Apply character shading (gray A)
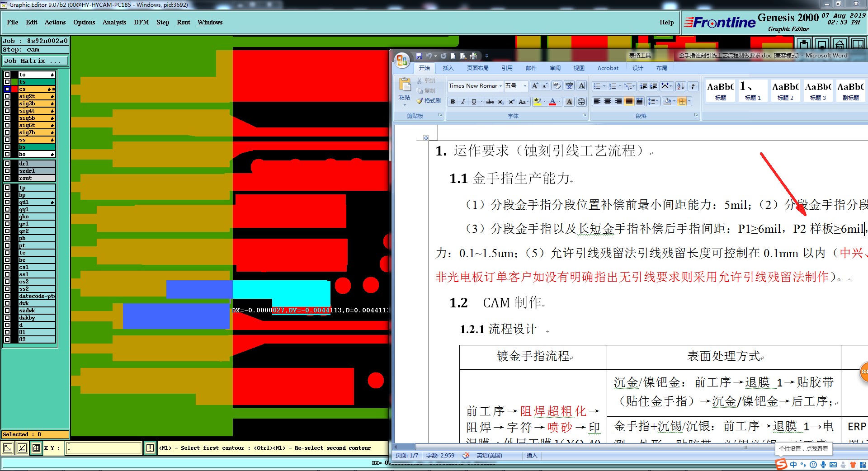 [x=569, y=102]
